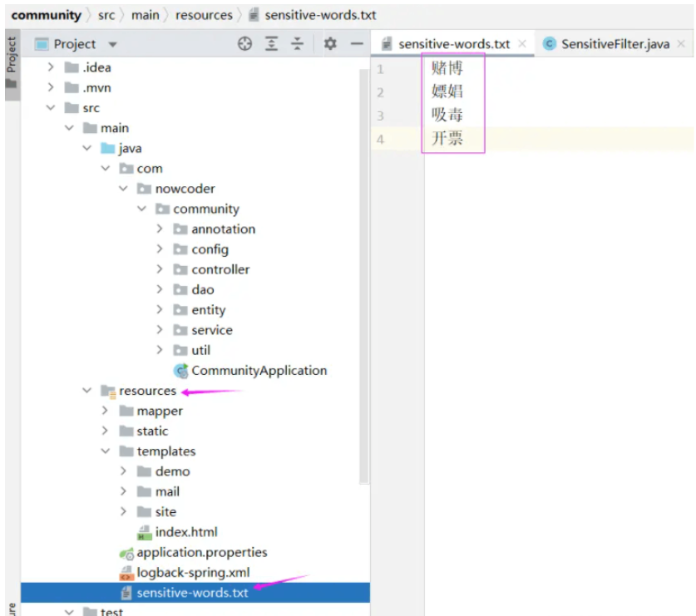Hide the Project panel with minimize icon
696x616 pixels.
point(356,44)
